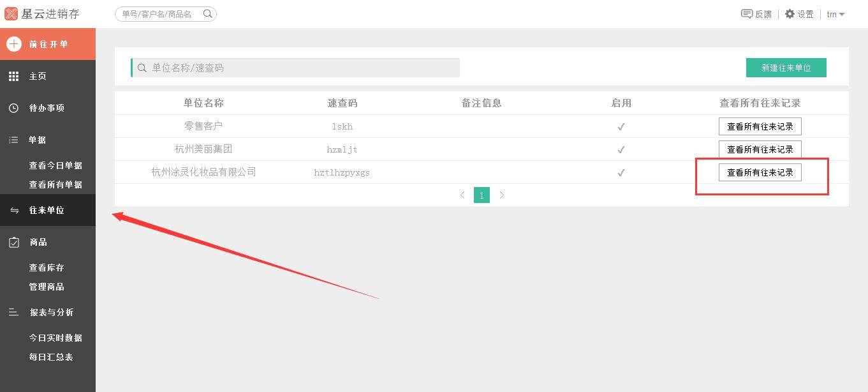The height and width of the screenshot is (392, 868).
Task: Toggle the 启用 checkmark for 零售客户
Action: 621,126
